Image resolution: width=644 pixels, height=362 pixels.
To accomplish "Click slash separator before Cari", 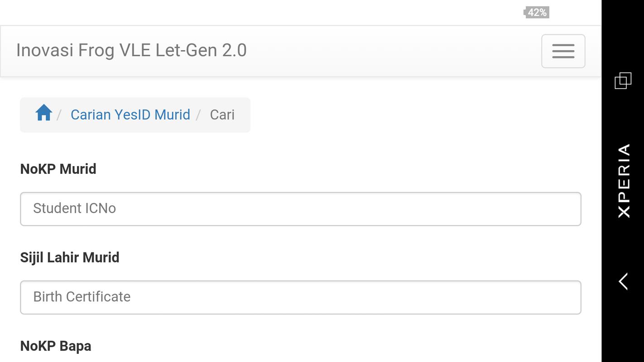I will pyautogui.click(x=198, y=115).
